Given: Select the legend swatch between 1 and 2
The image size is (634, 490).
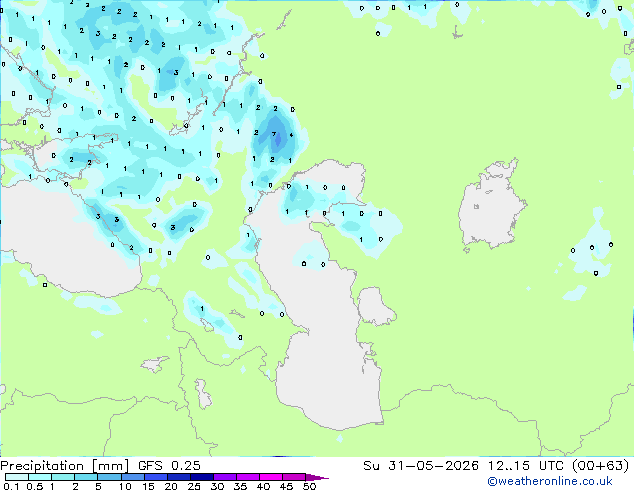Looking at the screenshot, I should (63, 477).
